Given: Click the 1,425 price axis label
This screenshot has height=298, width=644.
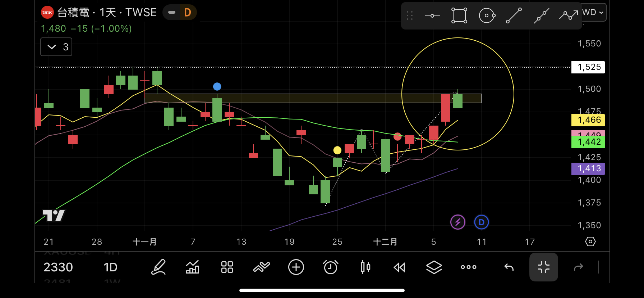Looking at the screenshot, I should [x=589, y=157].
